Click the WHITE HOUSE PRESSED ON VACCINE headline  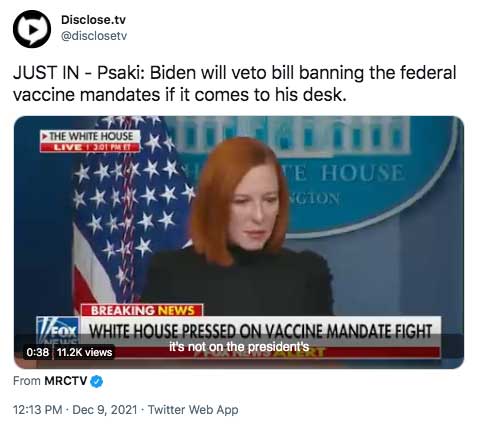point(261,331)
